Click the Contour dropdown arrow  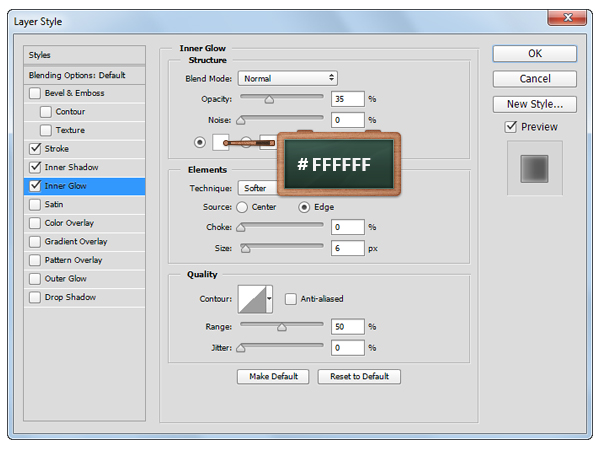[x=270, y=299]
